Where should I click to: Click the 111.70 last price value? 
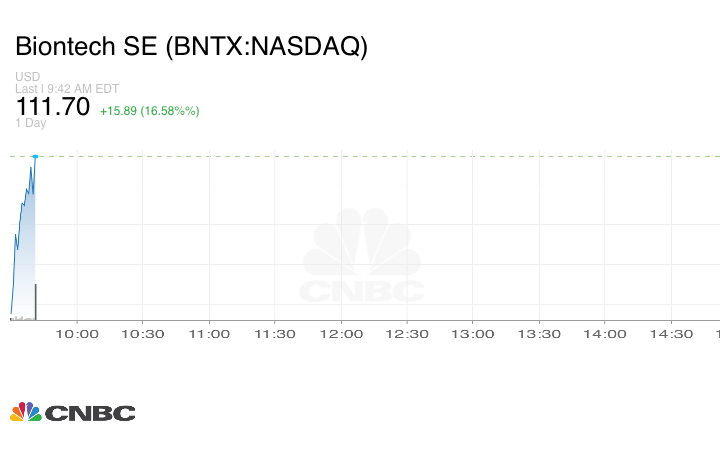pyautogui.click(x=52, y=107)
